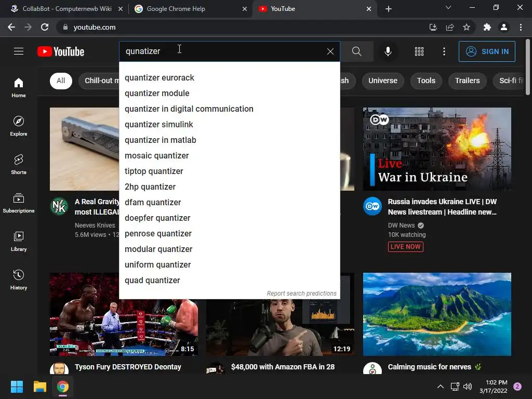Open Chrome three-dot menu
This screenshot has width=532, height=399.
[x=521, y=27]
